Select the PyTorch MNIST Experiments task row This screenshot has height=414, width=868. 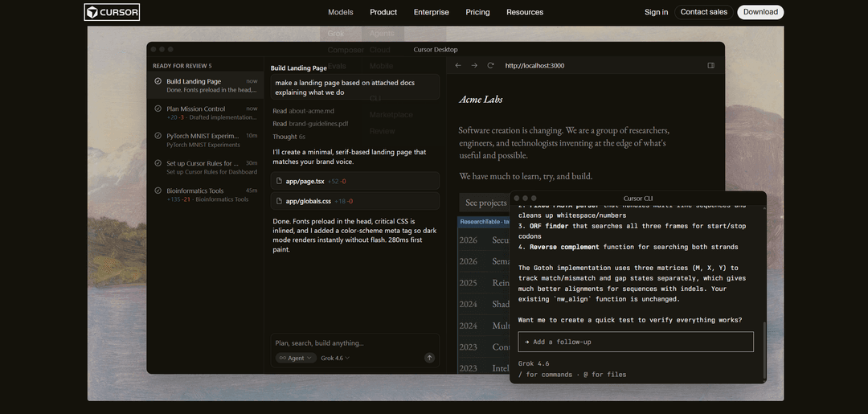(206, 140)
